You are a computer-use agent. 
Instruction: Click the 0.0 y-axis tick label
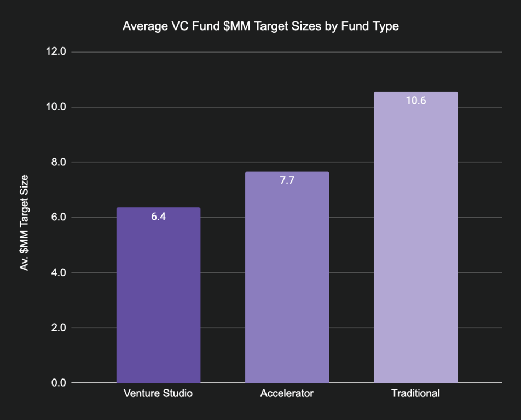[57, 383]
